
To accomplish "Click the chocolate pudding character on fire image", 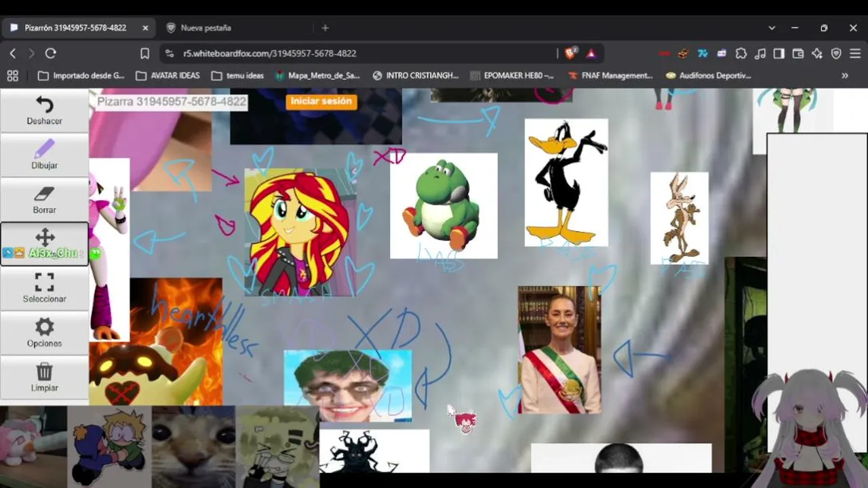I will click(156, 342).
